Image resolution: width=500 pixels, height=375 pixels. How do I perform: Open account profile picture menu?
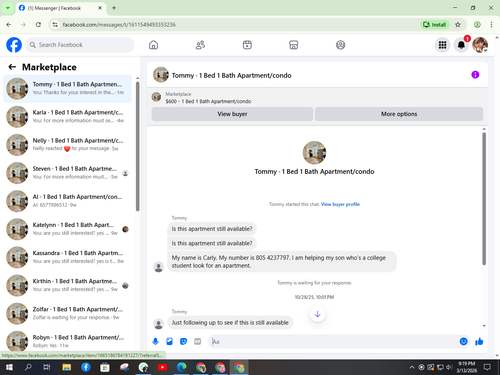(480, 45)
